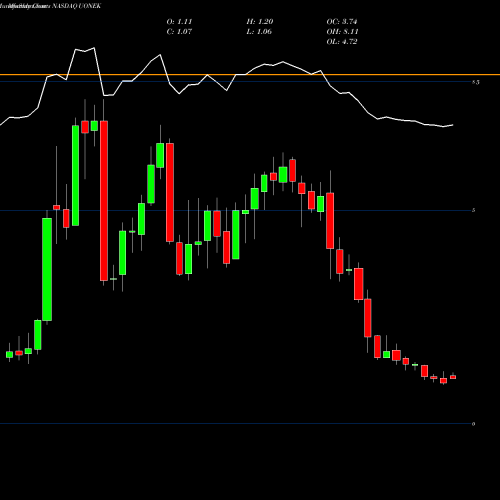This screenshot has height=500, width=500.
Task: Click the price axis label 5
Action: pyautogui.click(x=473, y=210)
